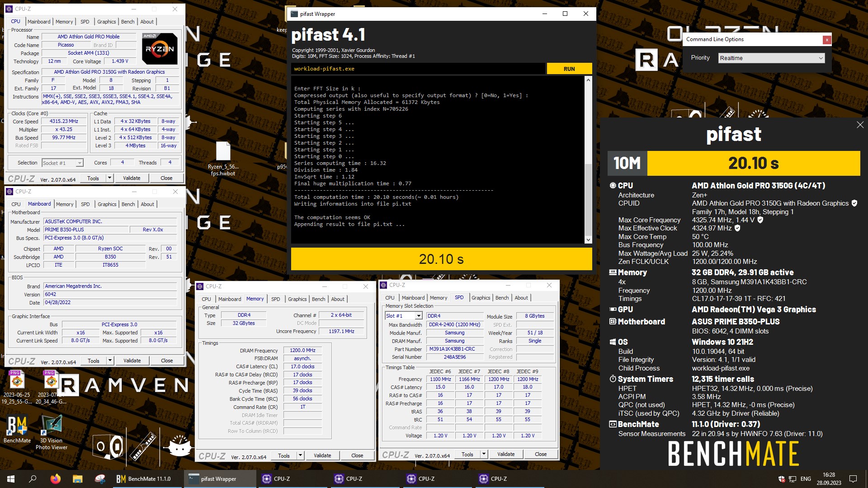
Task: Switch to the Graphics tab in the Mainboard window
Action: pos(107,204)
